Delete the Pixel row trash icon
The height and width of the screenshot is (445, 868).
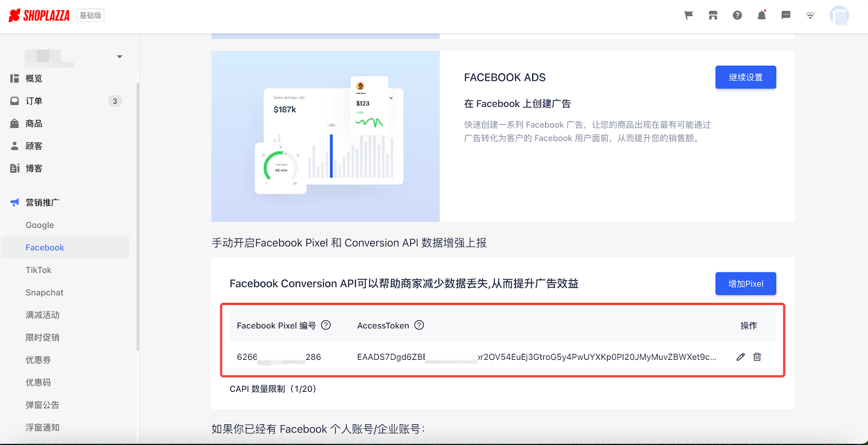pos(757,357)
